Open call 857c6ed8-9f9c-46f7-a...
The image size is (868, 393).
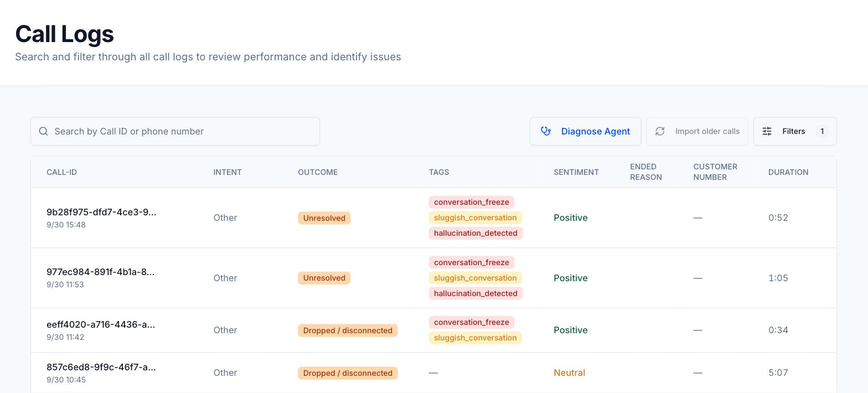(101, 367)
